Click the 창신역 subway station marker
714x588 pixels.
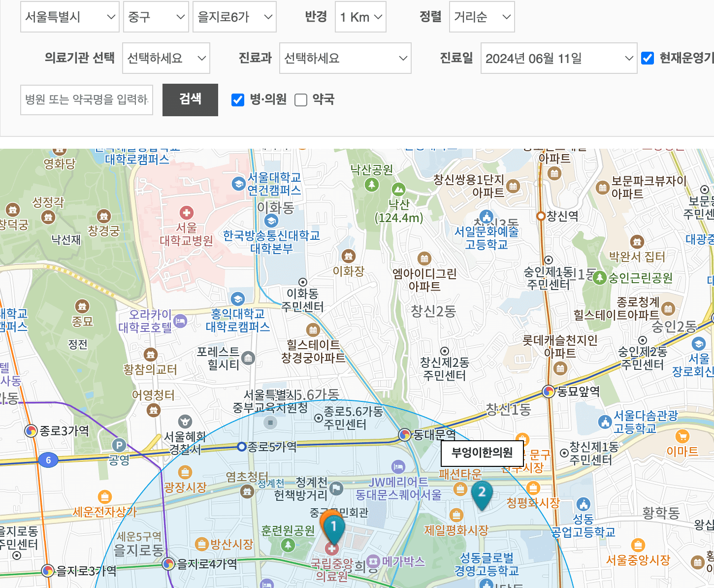[x=541, y=216]
